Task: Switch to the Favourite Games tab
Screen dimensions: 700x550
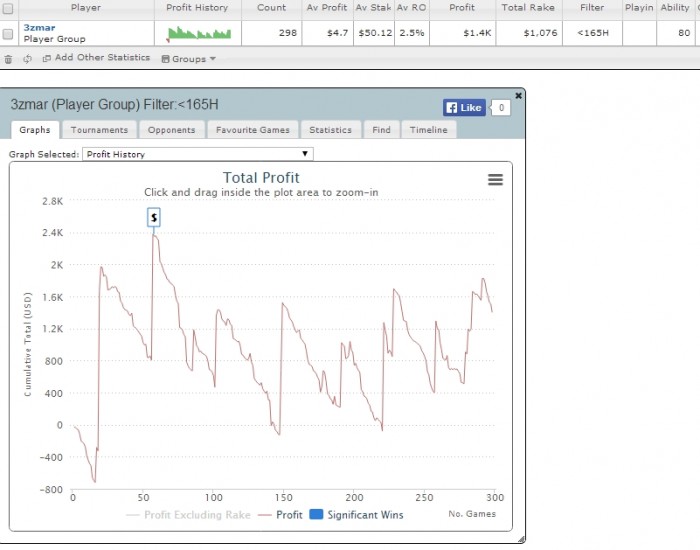Action: (253, 130)
